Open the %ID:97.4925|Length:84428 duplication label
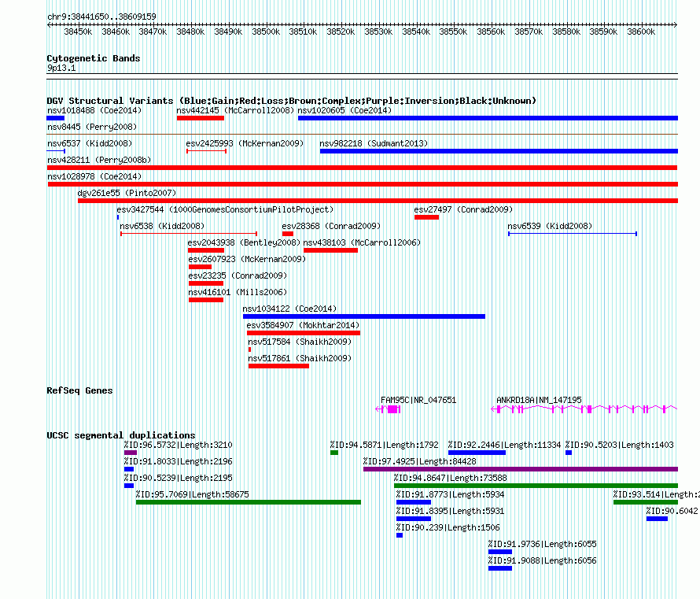The image size is (700, 599). 420,461
